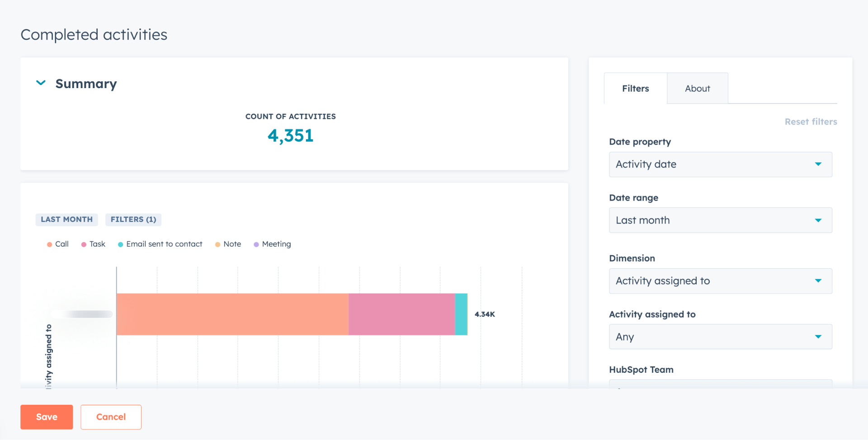
Task: Expand the Activity assigned to dropdown
Action: (x=720, y=337)
